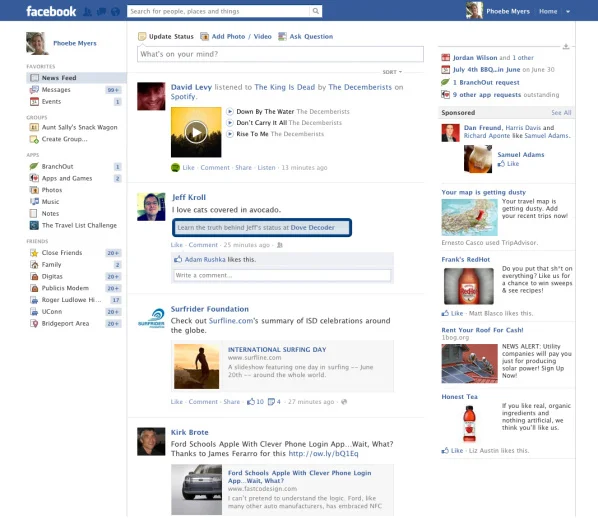
Task: Play the Decemberists album cover
Action: coord(196,132)
